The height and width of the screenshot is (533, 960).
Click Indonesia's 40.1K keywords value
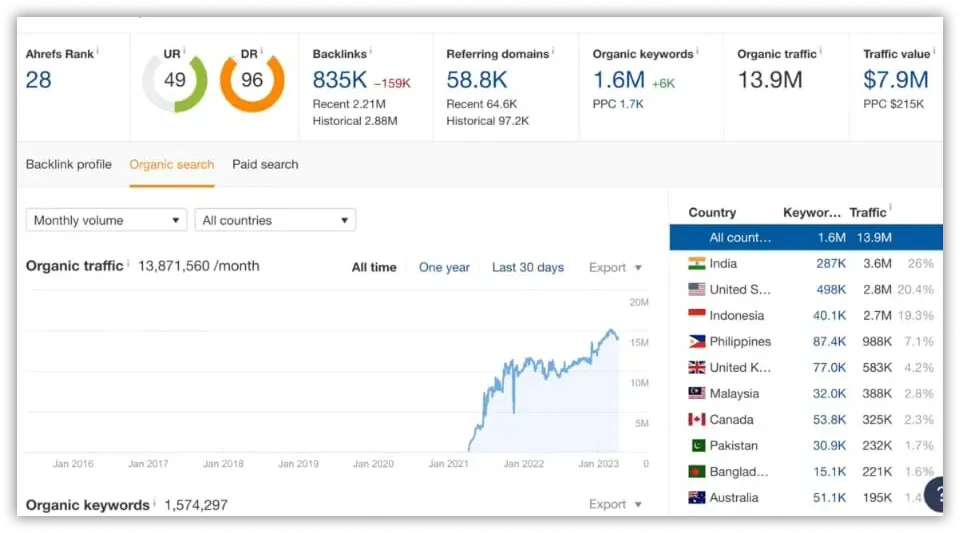pos(829,315)
